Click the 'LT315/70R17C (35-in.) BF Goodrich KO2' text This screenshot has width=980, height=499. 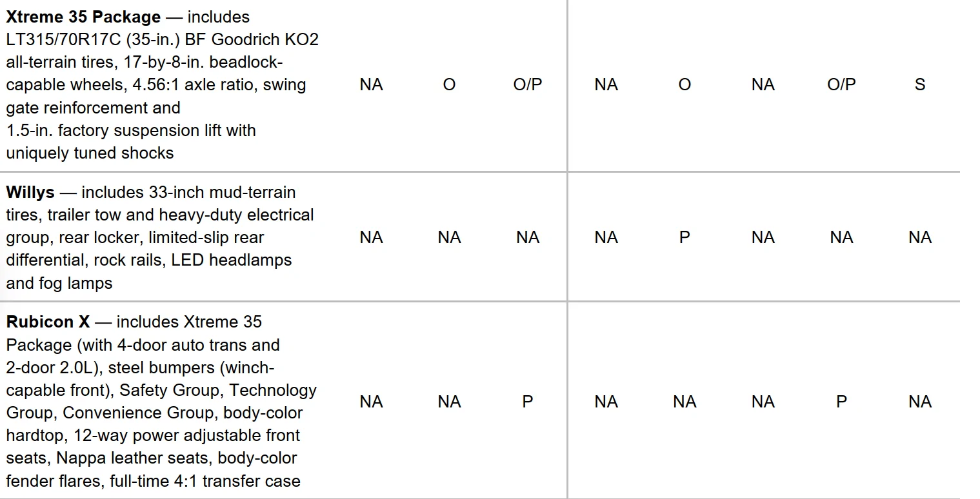click(x=163, y=39)
